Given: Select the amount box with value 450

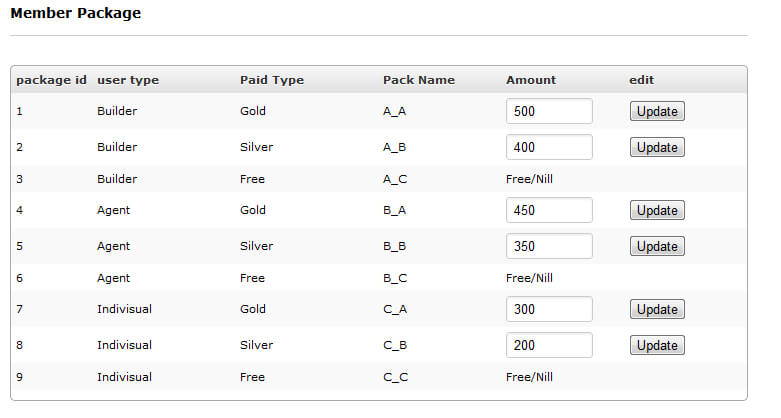Looking at the screenshot, I should (x=549, y=210).
